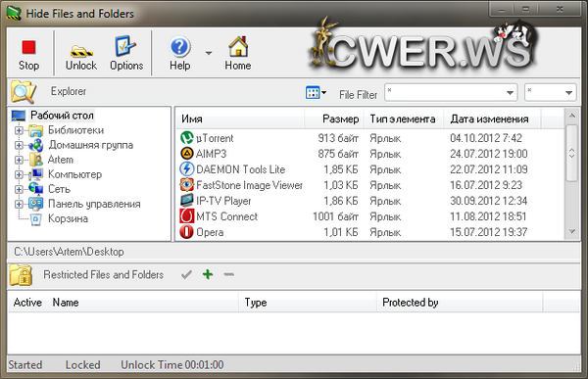Sort by the Имя column header
Viewport: 588px width, 379px height.
(240, 119)
